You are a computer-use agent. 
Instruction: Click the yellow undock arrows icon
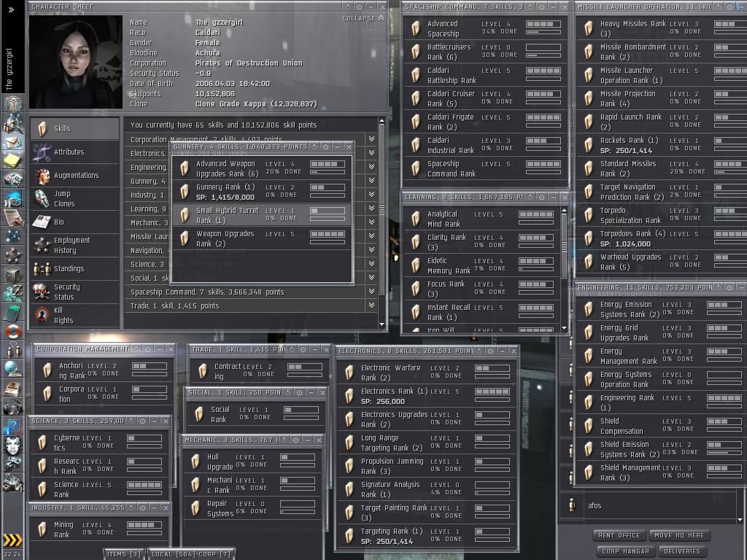pyautogui.click(x=13, y=540)
